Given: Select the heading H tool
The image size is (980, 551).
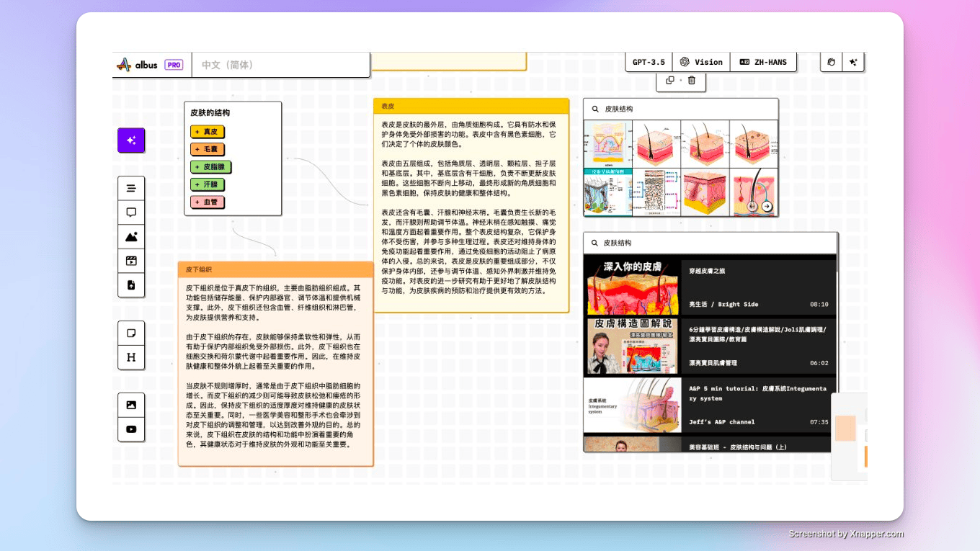Looking at the screenshot, I should [131, 357].
